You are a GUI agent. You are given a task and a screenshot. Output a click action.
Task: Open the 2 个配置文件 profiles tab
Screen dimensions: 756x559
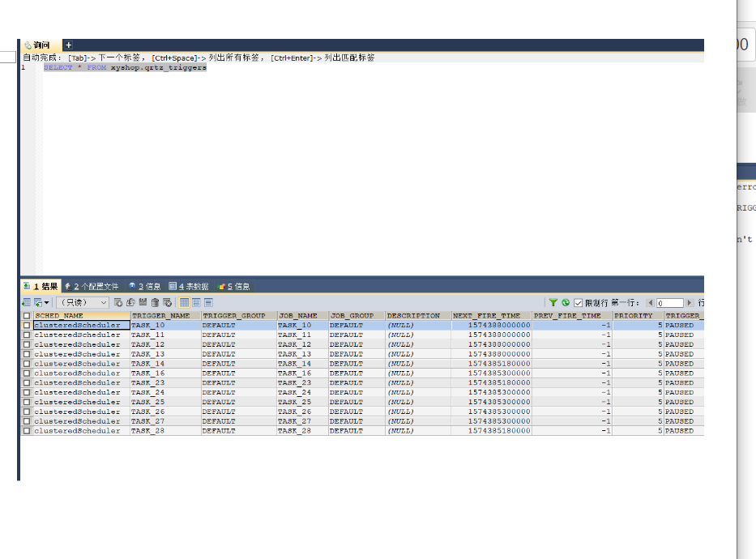[92, 286]
